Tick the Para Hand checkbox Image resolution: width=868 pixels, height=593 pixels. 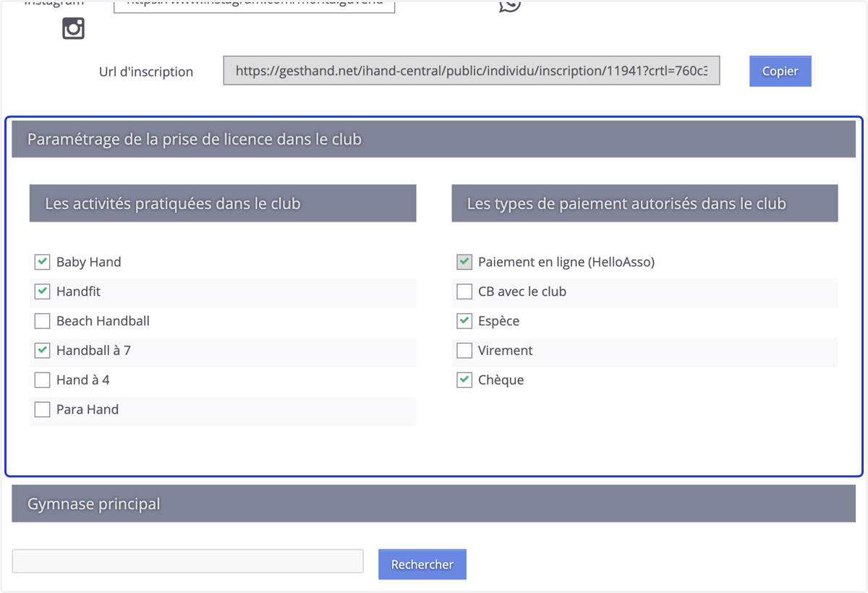(x=42, y=409)
